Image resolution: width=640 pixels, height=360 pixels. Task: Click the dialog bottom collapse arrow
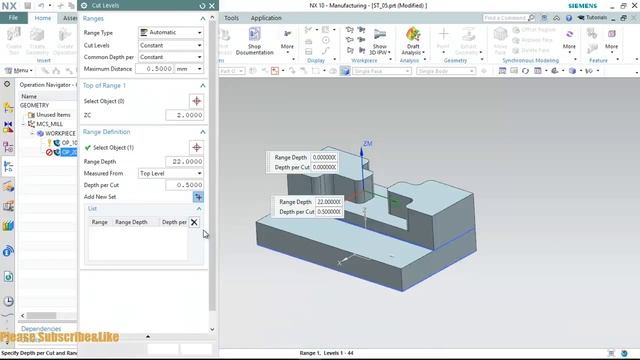[x=148, y=336]
